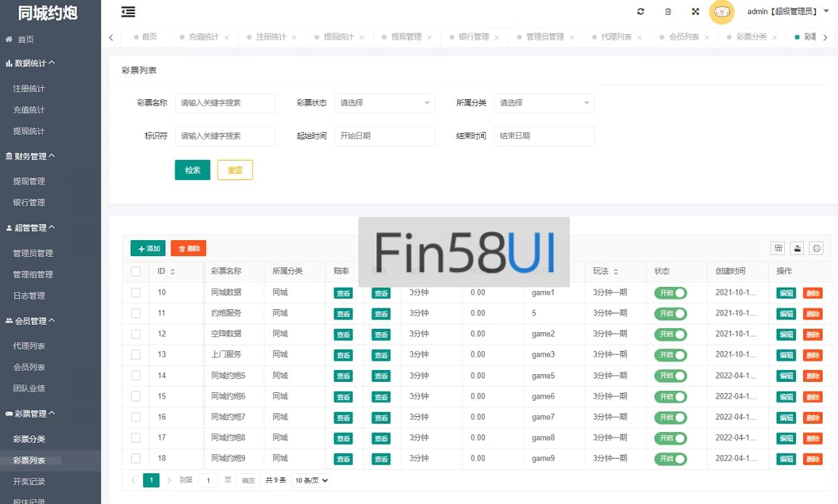Click the export table icon
This screenshot has height=504, width=838.
[797, 248]
